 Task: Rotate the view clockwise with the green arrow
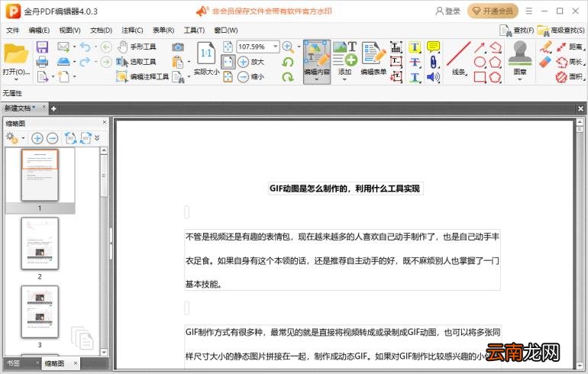pos(288,77)
